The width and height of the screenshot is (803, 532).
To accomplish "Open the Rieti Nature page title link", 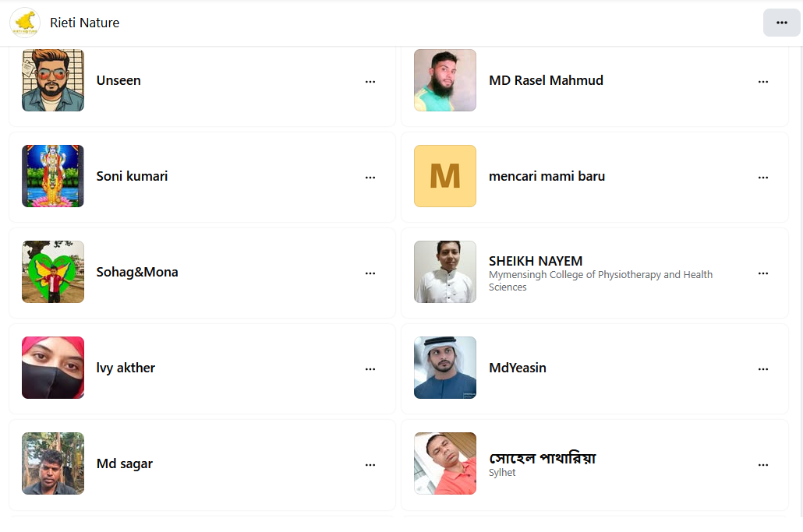I will pos(84,23).
